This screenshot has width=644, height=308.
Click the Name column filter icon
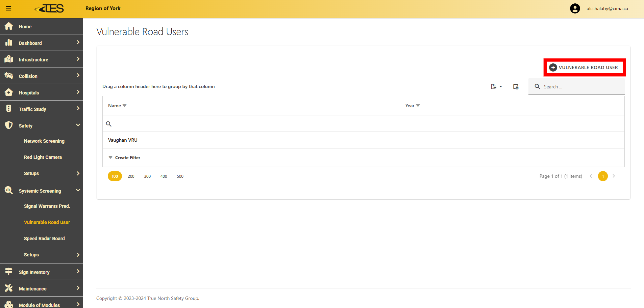[125, 106]
